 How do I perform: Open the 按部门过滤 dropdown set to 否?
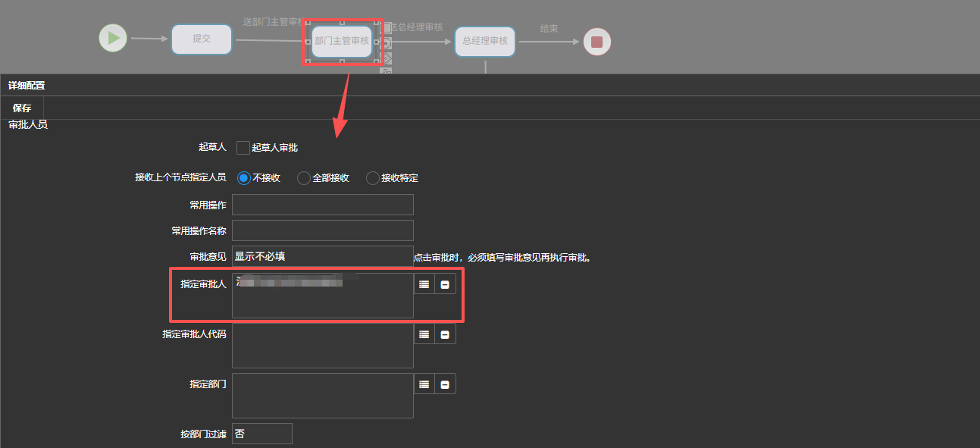(x=261, y=434)
